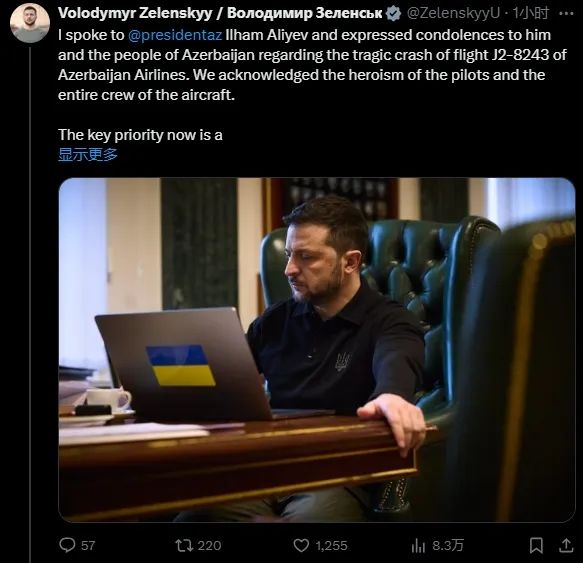Click the reply speech bubble icon
Viewport: 583px width, 563px height.
click(x=67, y=545)
